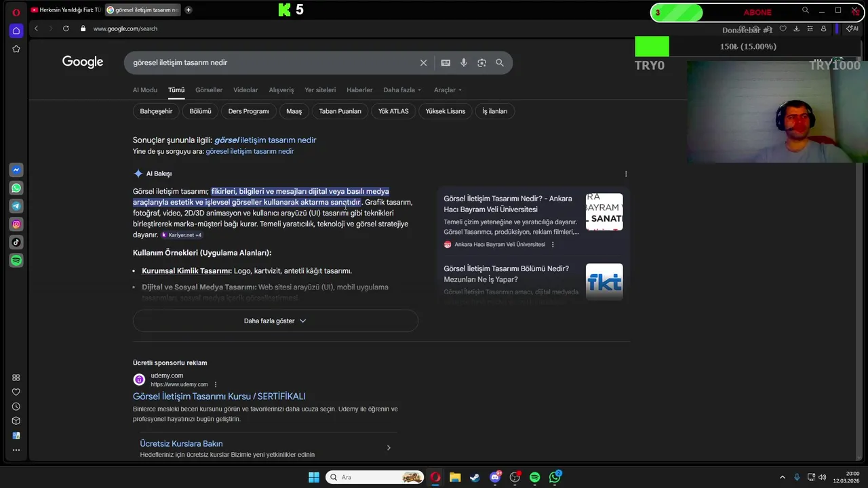The width and height of the screenshot is (868, 488).
Task: Open Yer siteleri results tab
Action: 320,90
